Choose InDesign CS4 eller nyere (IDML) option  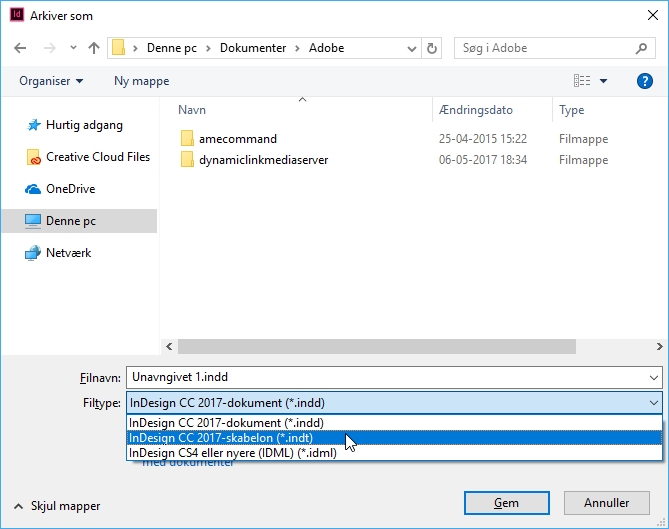pyautogui.click(x=394, y=453)
